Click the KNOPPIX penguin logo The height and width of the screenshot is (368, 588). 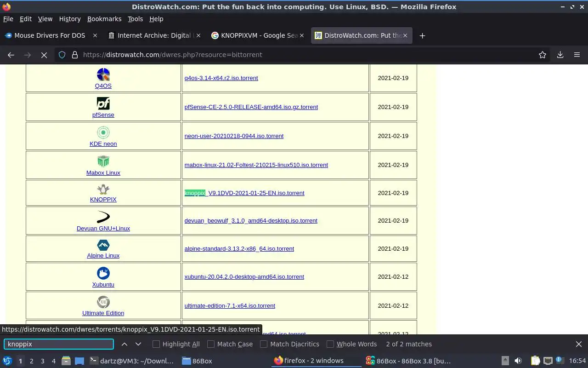click(x=103, y=189)
